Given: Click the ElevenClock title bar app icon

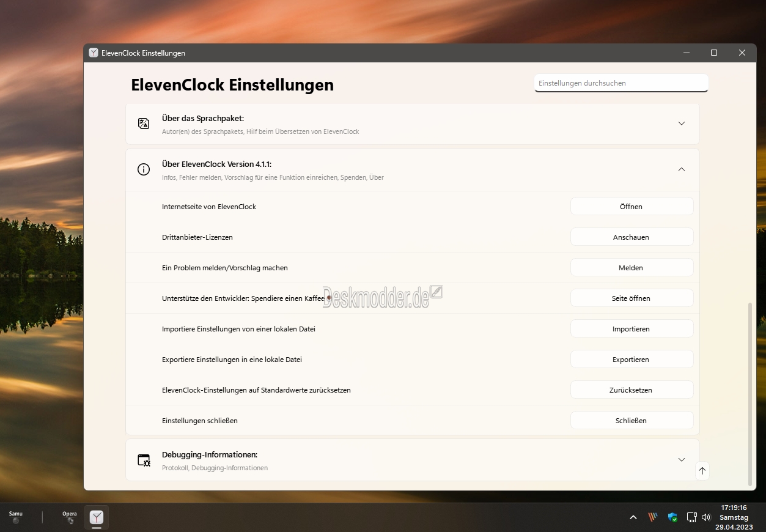Looking at the screenshot, I should point(94,53).
